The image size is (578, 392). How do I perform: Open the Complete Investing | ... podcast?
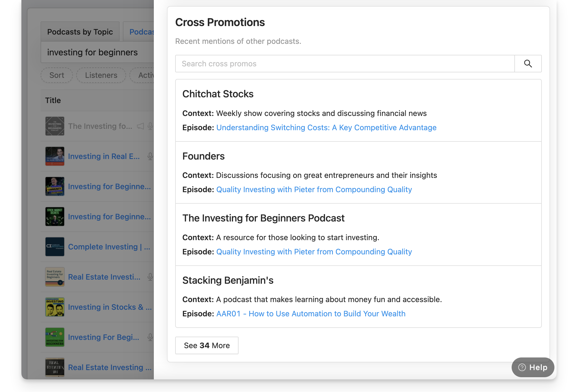click(x=109, y=247)
